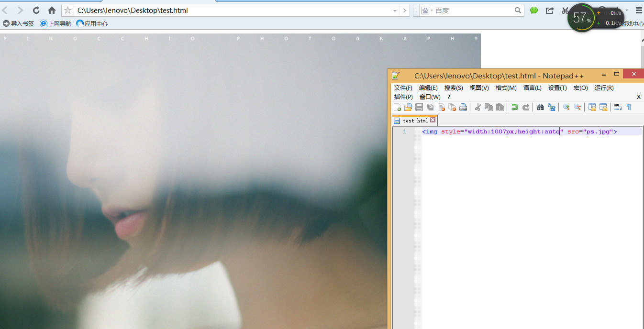Image resolution: width=644 pixels, height=329 pixels.
Task: Click inside the 百度 search field
Action: tap(474, 11)
